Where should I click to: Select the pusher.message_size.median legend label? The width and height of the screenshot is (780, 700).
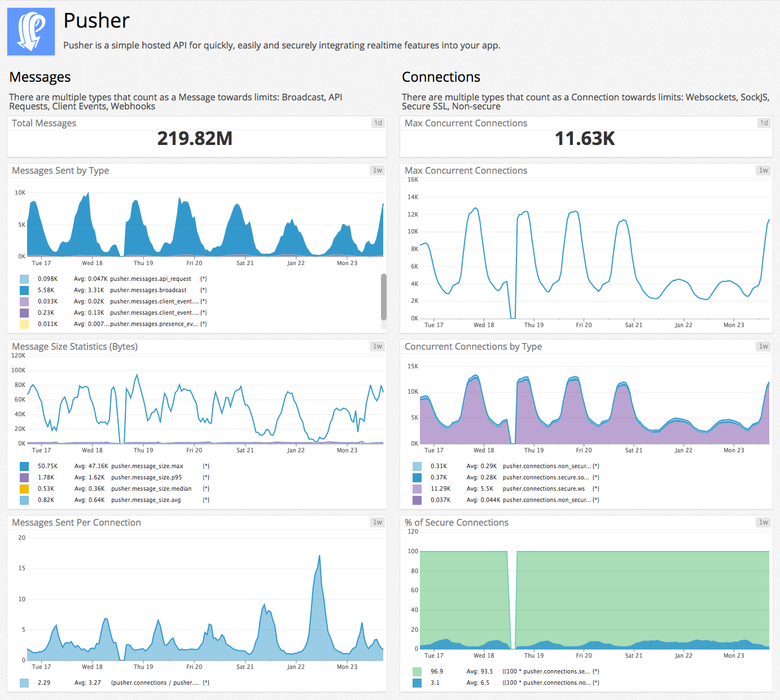tap(151, 488)
